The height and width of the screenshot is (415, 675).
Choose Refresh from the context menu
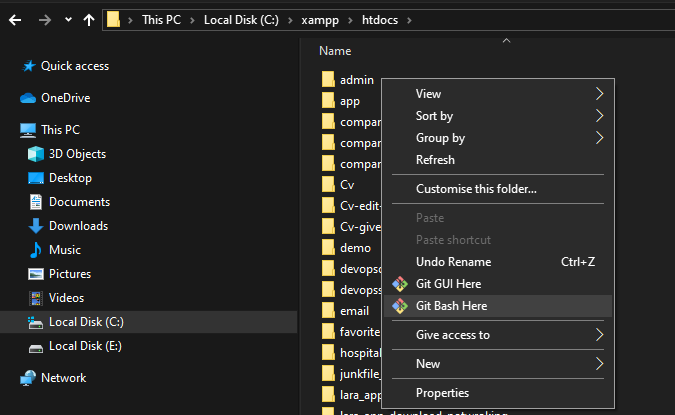(x=435, y=160)
